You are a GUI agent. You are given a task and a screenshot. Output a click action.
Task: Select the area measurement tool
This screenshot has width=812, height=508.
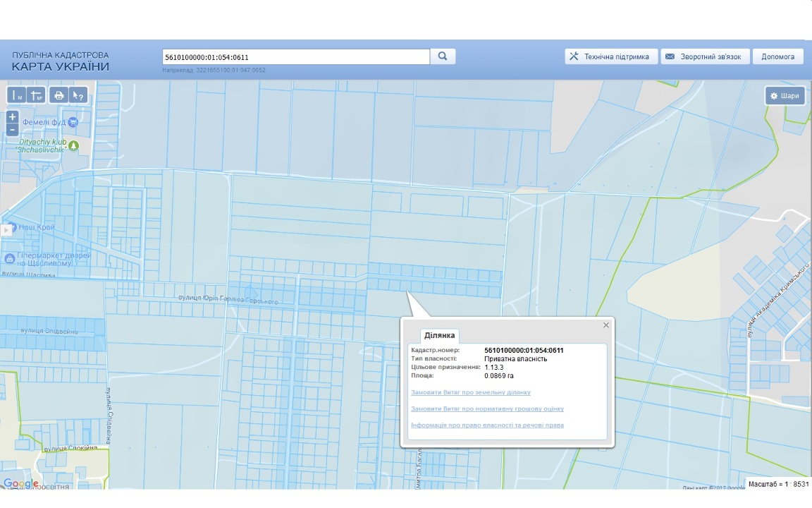click(x=36, y=95)
